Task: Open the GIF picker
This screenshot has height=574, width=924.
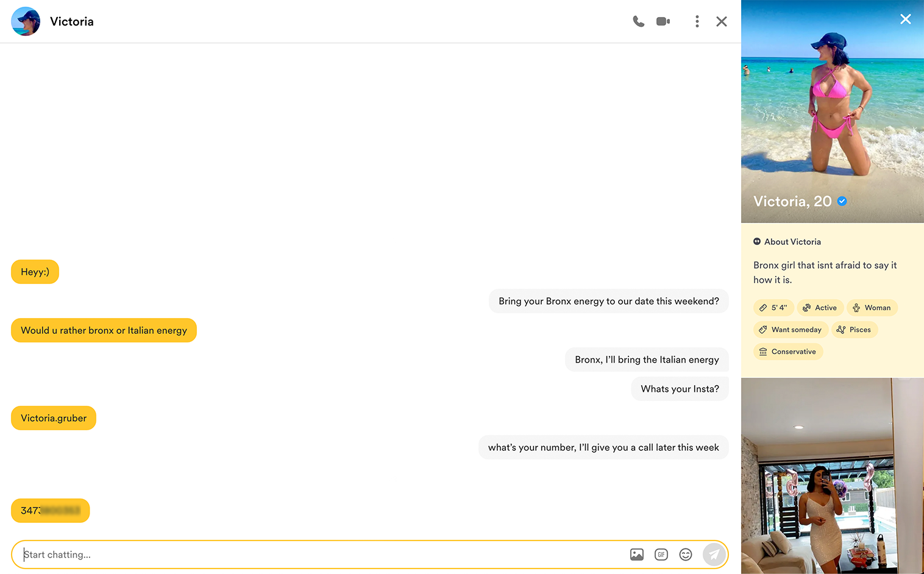Action: click(x=661, y=555)
